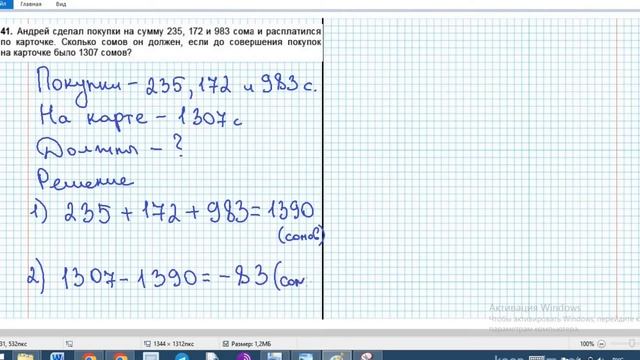Click the file size Размер: 1,2МБ
This screenshot has width=640, height=360.
point(251,344)
